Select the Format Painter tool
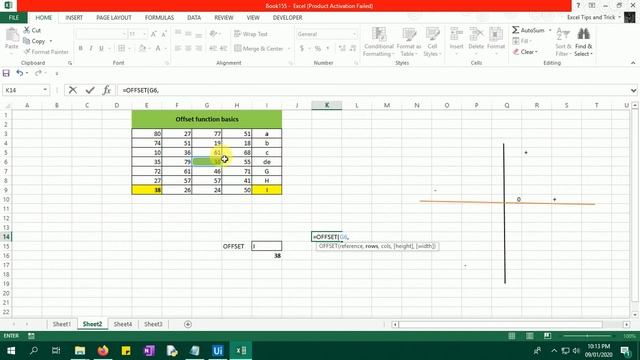The image size is (640, 360). pyautogui.click(x=46, y=52)
